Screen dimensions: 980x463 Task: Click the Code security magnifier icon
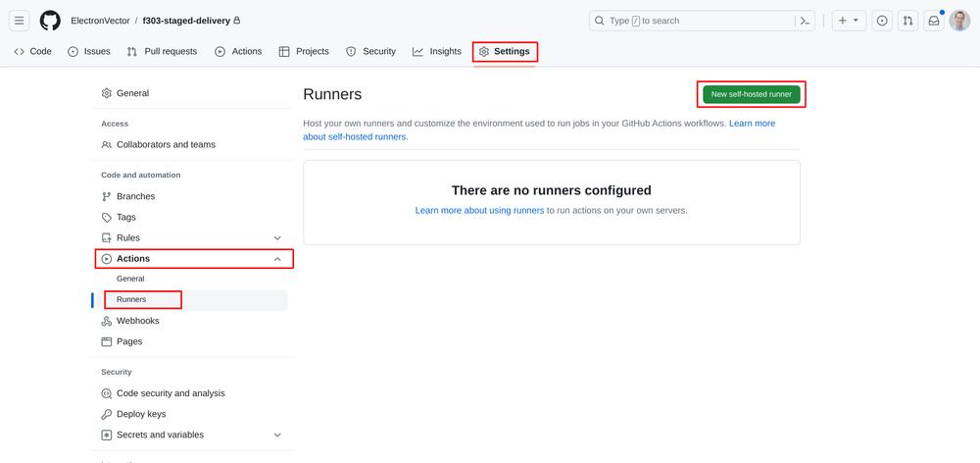point(106,393)
